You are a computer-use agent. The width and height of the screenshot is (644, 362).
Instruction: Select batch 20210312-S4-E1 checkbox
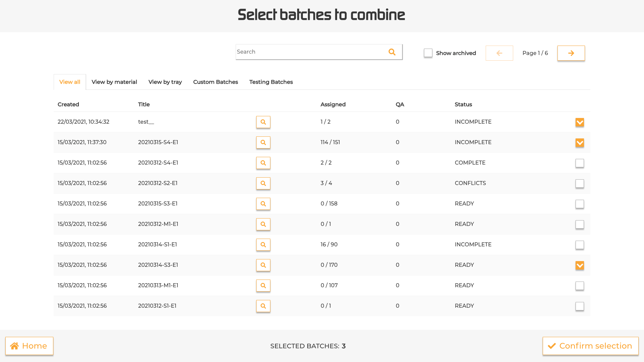pyautogui.click(x=580, y=163)
